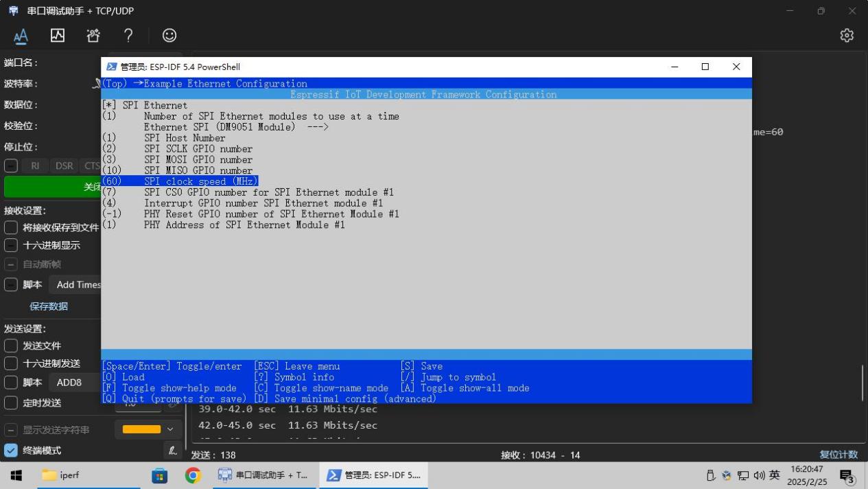This screenshot has width=868, height=489.
Task: Enable 十六进制显示 checkbox
Action: [x=11, y=245]
